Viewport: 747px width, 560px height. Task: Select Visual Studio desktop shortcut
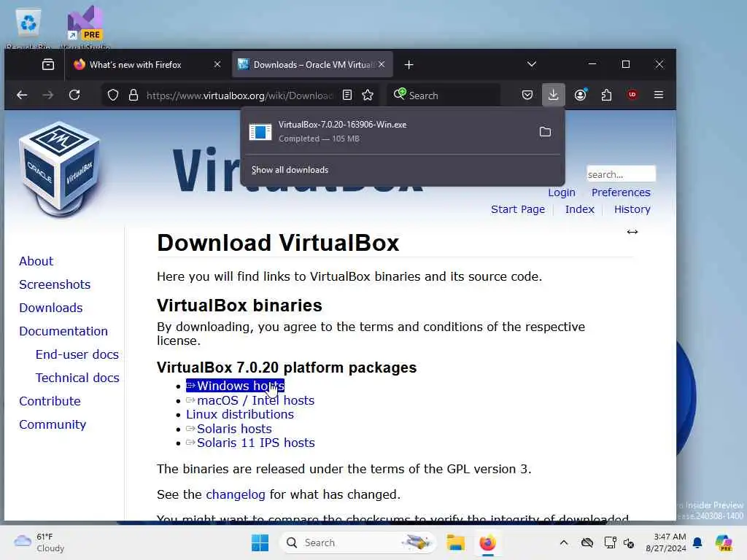coord(85,27)
